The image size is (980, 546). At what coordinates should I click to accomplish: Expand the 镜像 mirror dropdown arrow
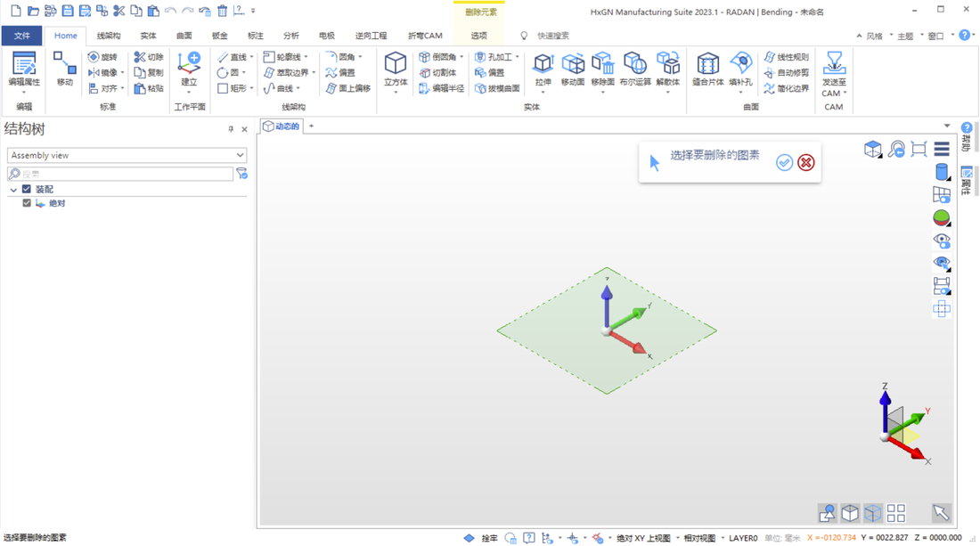coord(123,72)
